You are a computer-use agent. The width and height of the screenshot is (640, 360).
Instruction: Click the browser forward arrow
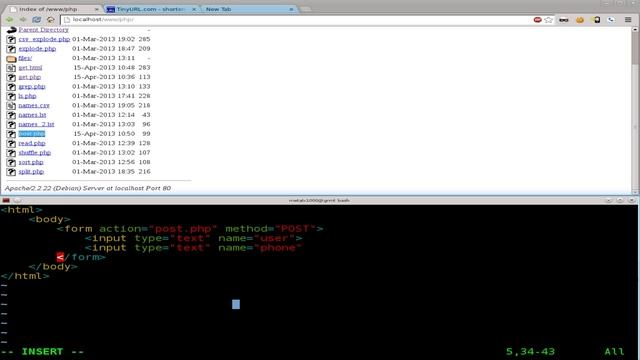pyautogui.click(x=23, y=20)
